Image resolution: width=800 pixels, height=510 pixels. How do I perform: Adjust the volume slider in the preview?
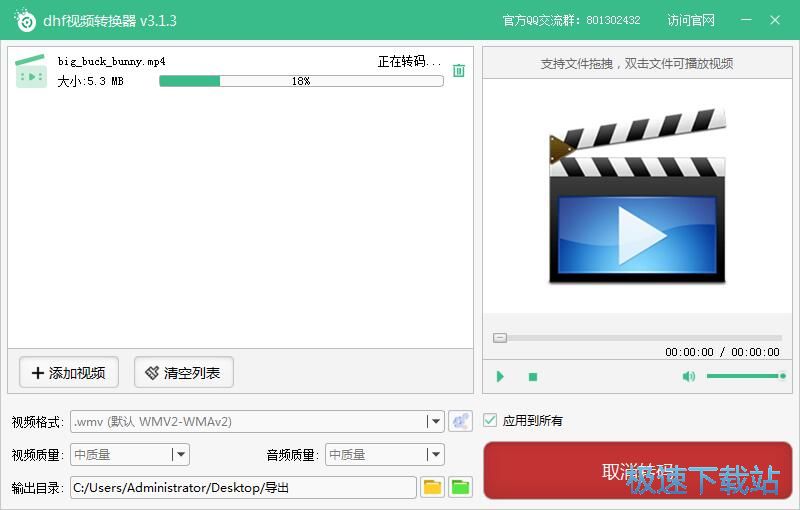(x=746, y=376)
